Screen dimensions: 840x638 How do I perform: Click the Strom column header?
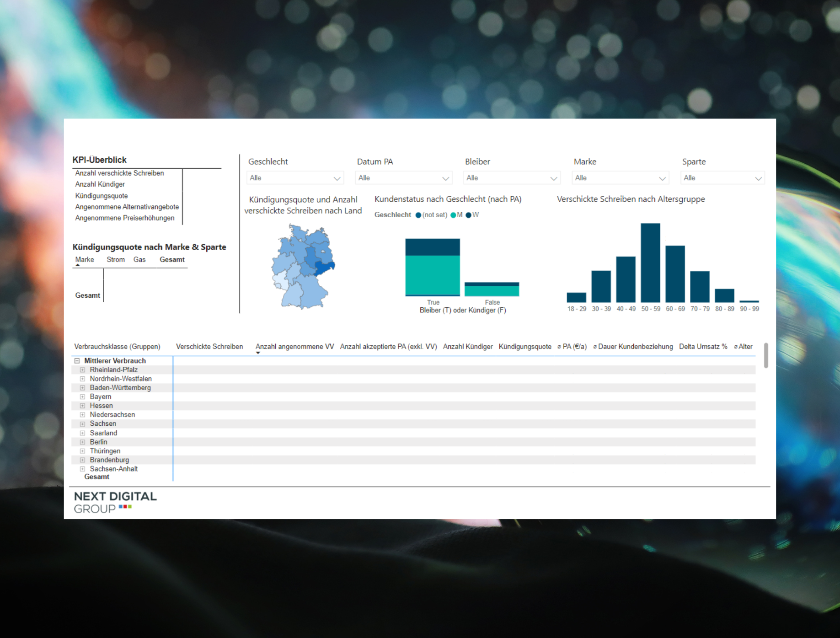pyautogui.click(x=116, y=260)
